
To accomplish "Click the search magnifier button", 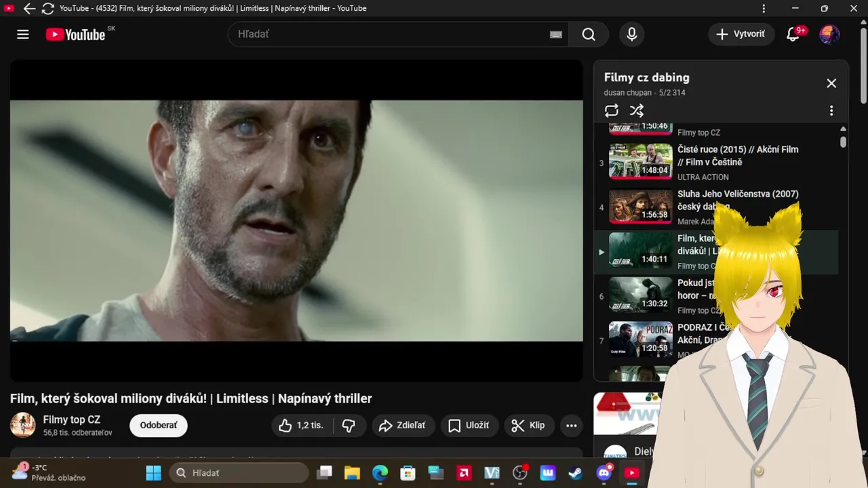I will 589,35.
